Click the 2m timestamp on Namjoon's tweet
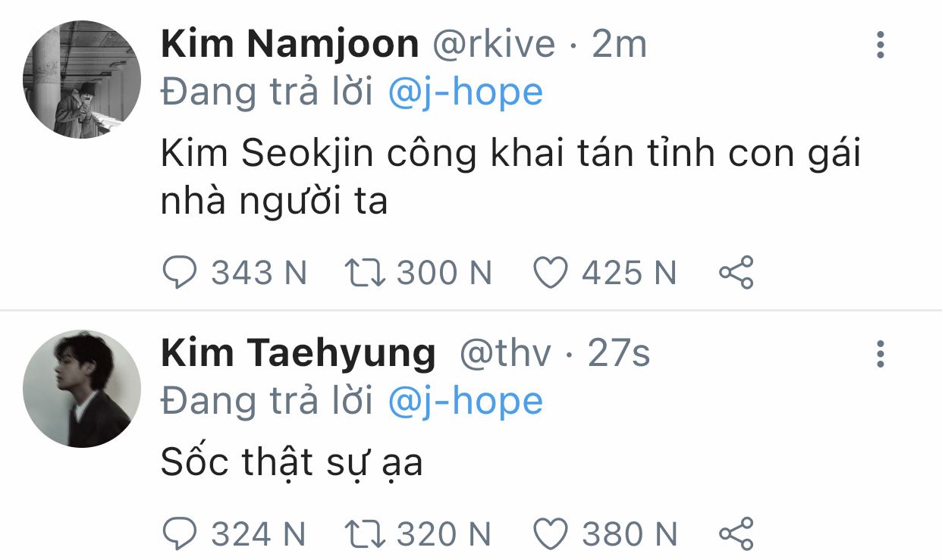942x560 pixels. click(619, 45)
